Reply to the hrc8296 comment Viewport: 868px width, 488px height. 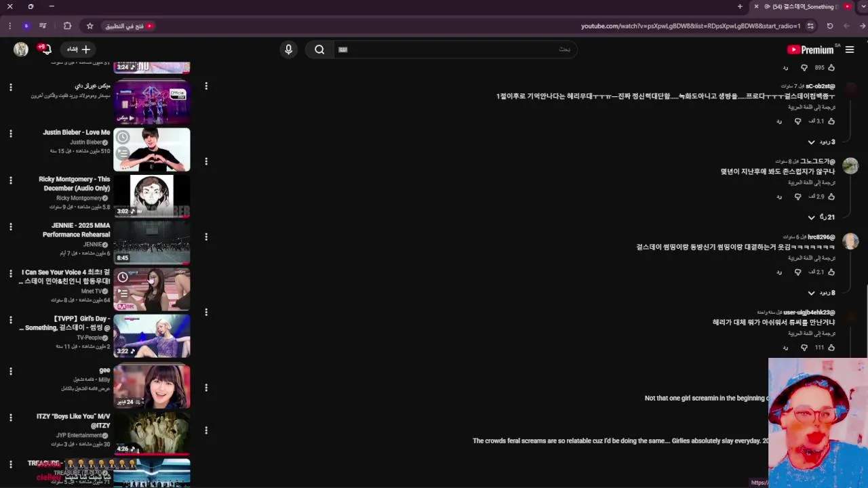pyautogui.click(x=779, y=272)
